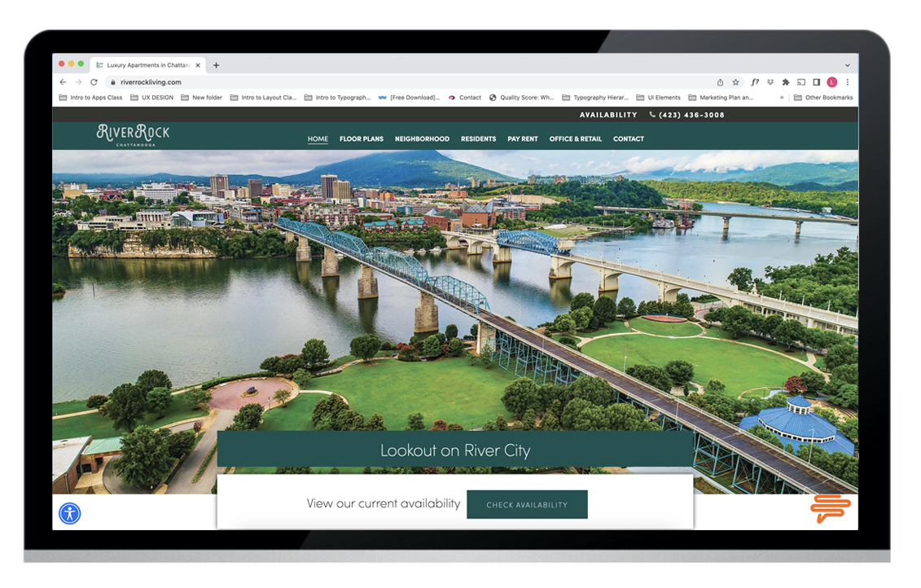Close the Luxury Apartments tab
Image resolution: width=921 pixels, height=588 pixels.
[x=198, y=65]
